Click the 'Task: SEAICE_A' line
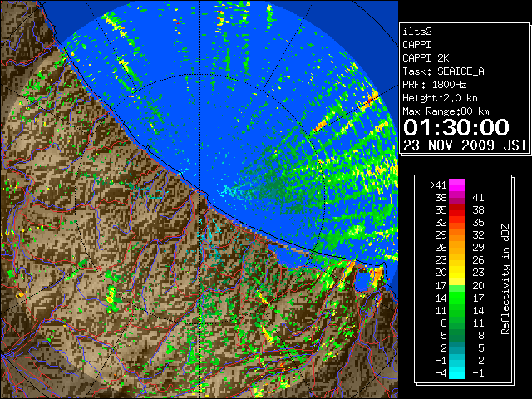 point(443,71)
